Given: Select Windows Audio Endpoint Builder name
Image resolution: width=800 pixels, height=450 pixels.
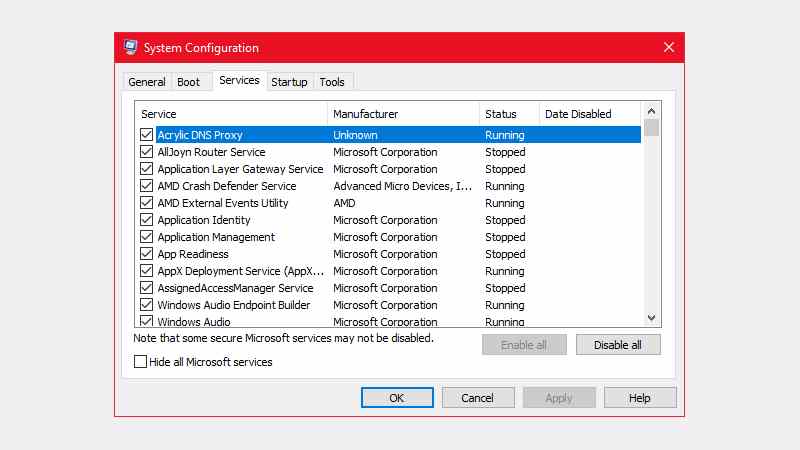Looking at the screenshot, I should (234, 305).
